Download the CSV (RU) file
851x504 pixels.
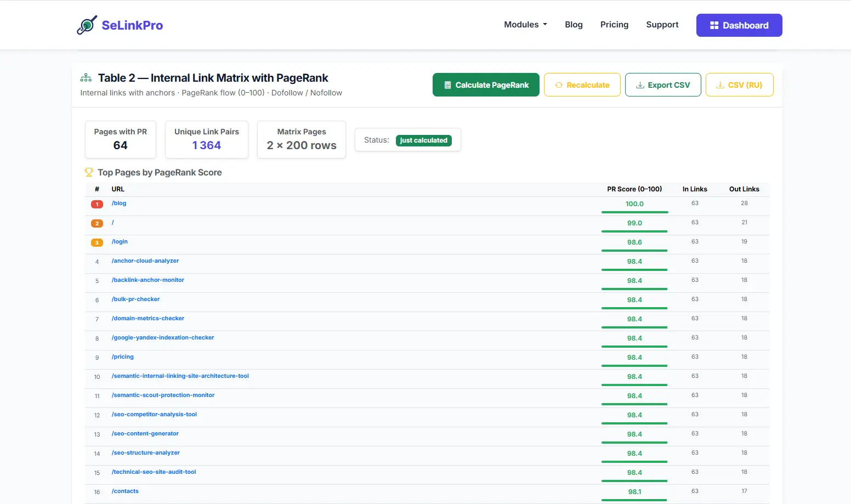point(740,85)
